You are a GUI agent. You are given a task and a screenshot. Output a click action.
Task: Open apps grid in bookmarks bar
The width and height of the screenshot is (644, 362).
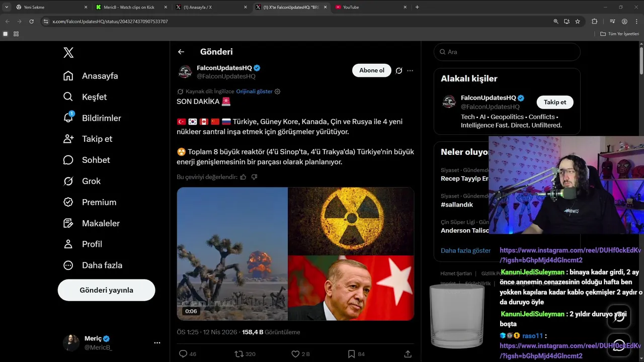(x=16, y=34)
